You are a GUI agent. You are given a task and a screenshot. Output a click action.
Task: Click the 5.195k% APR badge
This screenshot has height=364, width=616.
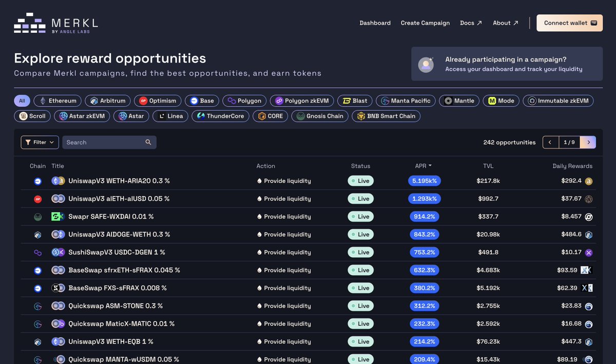[x=425, y=181]
